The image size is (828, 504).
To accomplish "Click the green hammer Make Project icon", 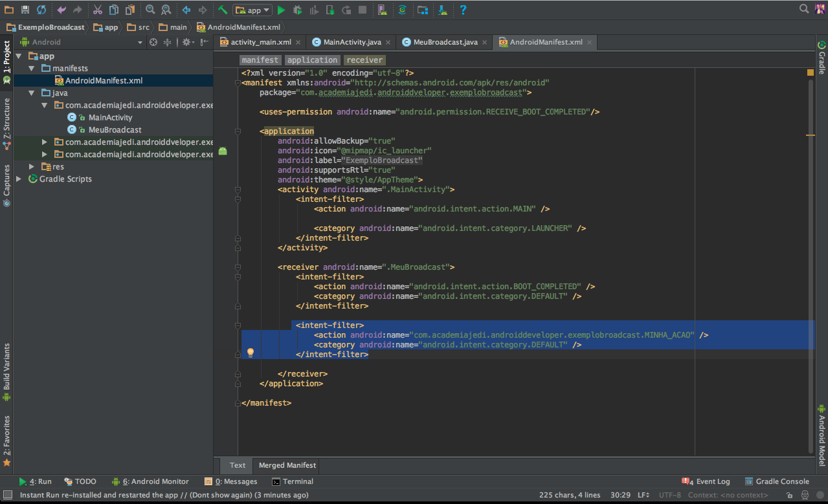I will [223, 10].
